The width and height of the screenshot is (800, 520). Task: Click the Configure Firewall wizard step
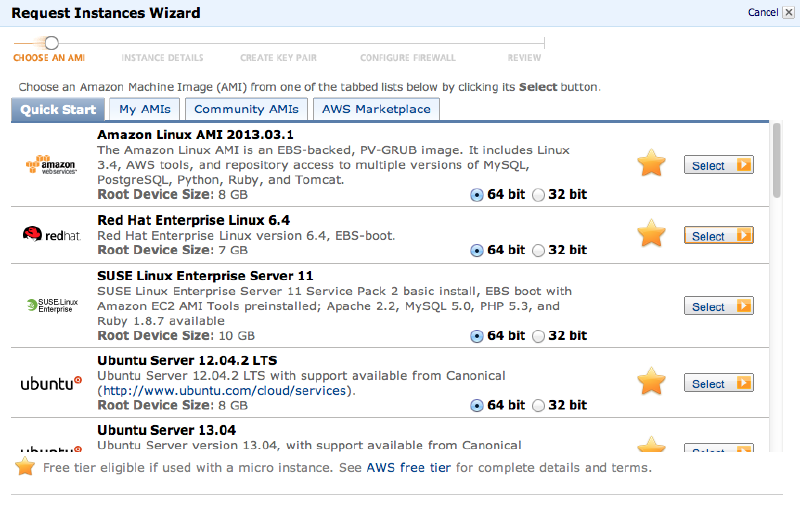[408, 58]
